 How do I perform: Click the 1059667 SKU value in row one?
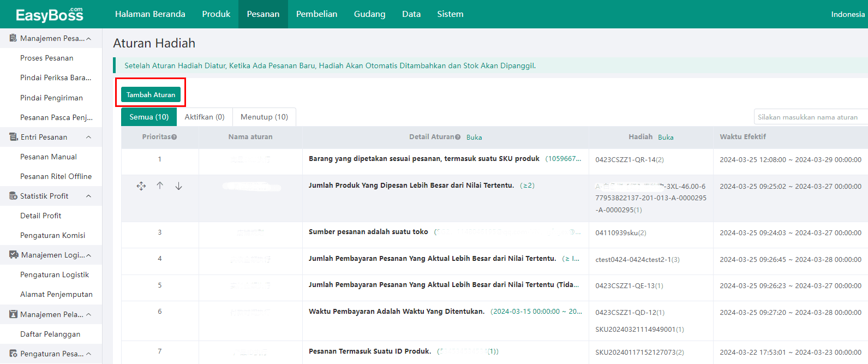[564, 159]
